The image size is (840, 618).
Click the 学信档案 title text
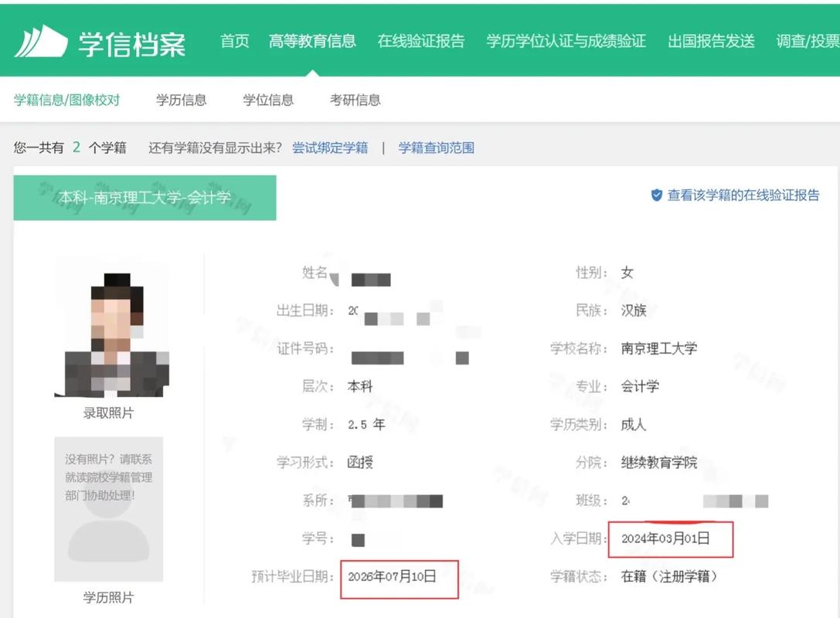click(132, 44)
